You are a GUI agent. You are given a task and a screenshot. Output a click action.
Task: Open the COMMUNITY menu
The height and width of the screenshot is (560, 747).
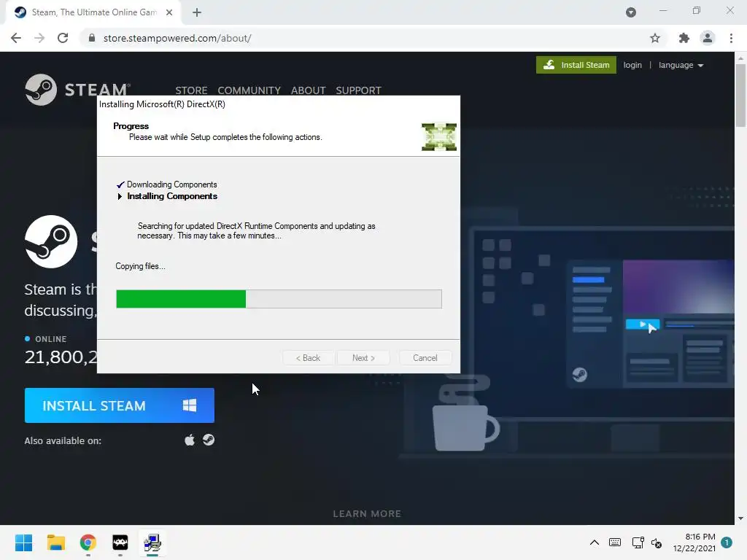coord(249,90)
